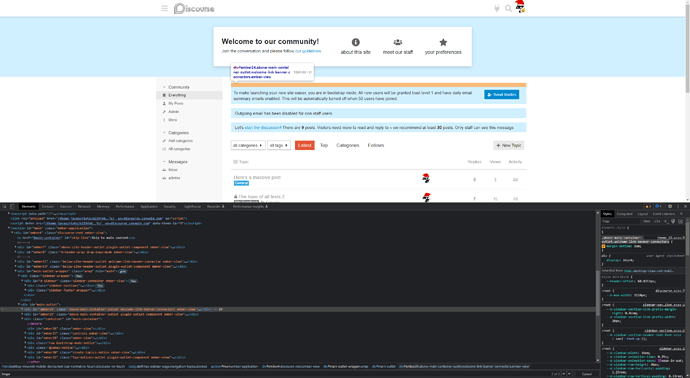Switch to DevTools Performance tab
This screenshot has height=378, width=690.
pyautogui.click(x=125, y=206)
